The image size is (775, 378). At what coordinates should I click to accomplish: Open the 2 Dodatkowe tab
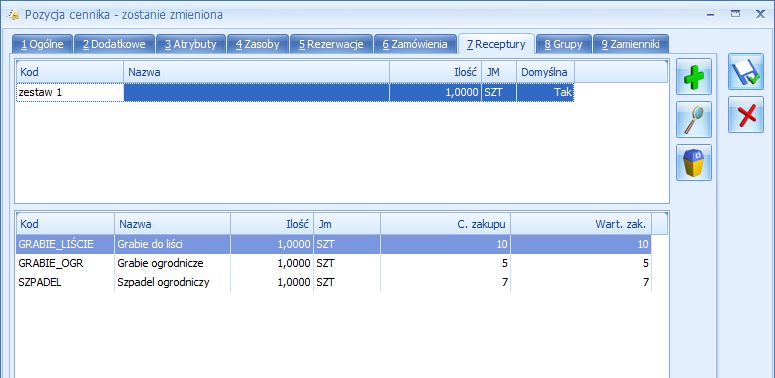click(x=114, y=44)
